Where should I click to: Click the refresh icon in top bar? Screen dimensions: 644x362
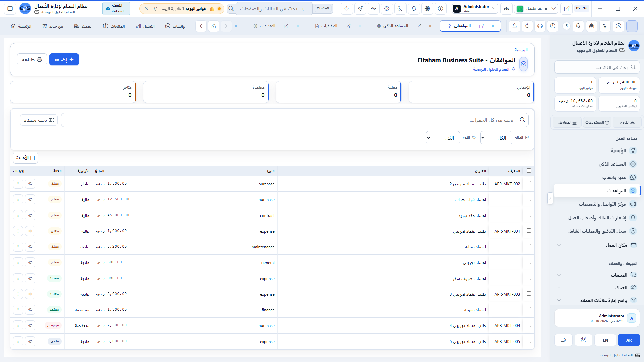click(x=347, y=9)
